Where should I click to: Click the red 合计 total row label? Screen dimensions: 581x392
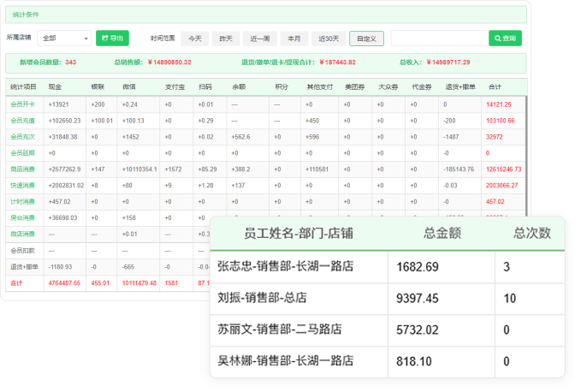click(x=16, y=283)
